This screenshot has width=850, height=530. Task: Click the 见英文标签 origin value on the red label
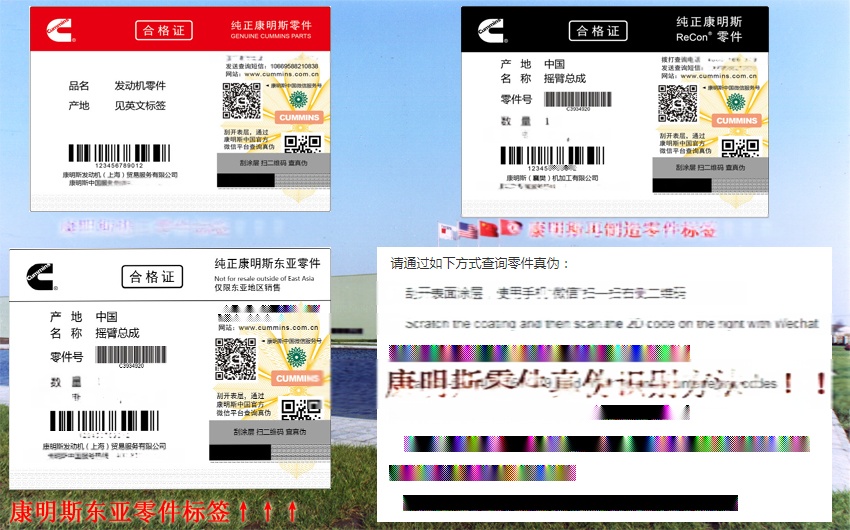(x=140, y=106)
